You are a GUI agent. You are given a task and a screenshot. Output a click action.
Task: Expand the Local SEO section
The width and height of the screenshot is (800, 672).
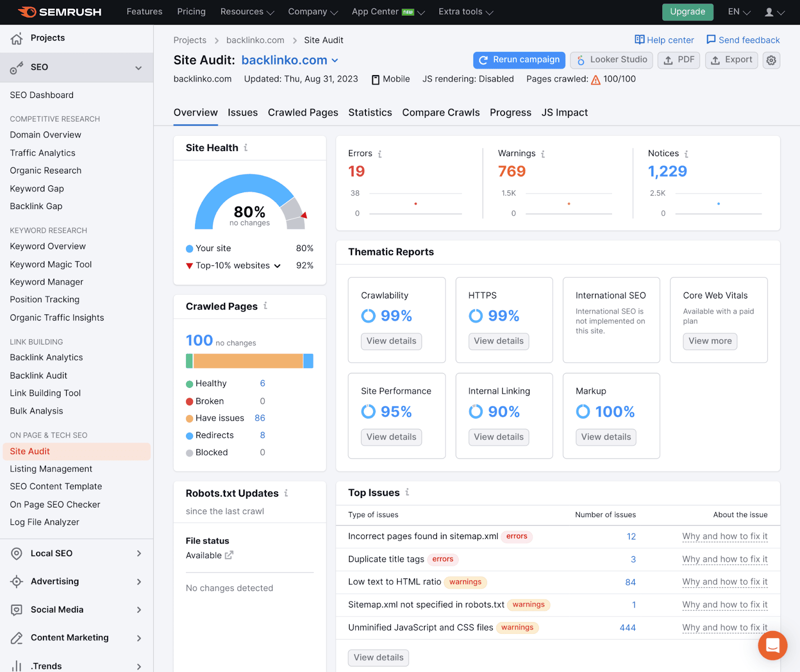pyautogui.click(x=139, y=553)
